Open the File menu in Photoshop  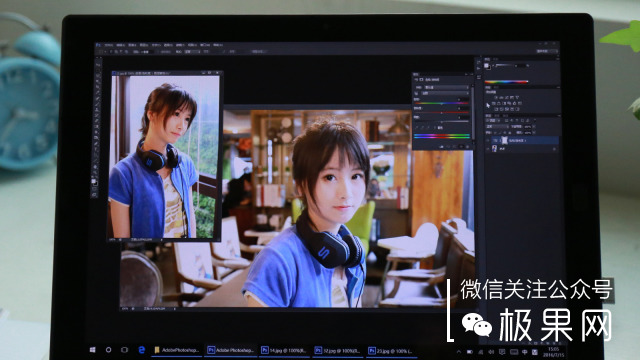click(109, 44)
